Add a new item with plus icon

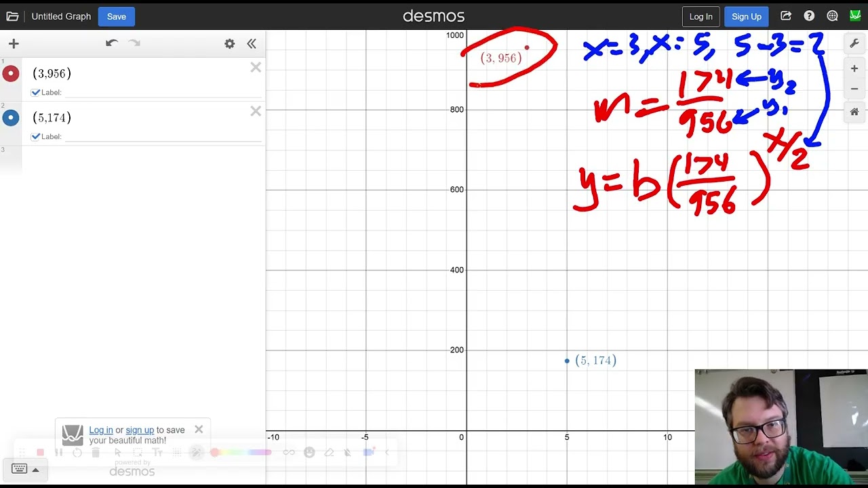coord(14,43)
